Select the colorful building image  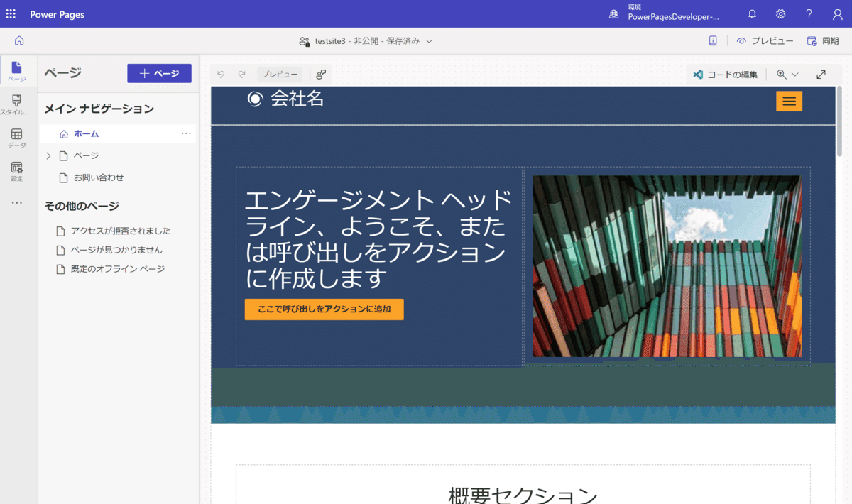pos(667,266)
